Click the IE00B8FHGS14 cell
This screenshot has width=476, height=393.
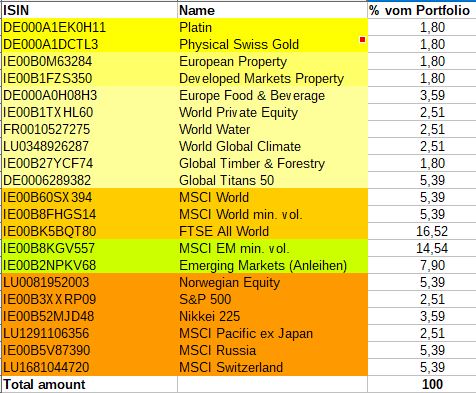coord(89,214)
